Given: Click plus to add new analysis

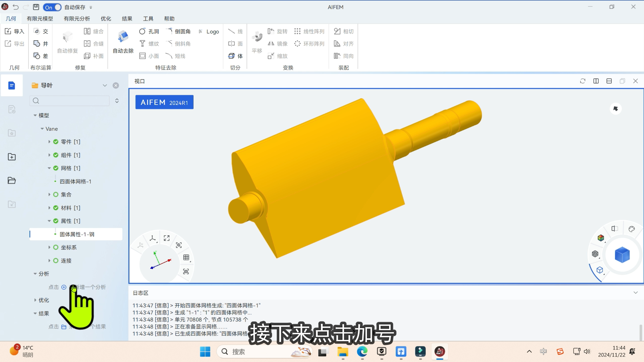Looking at the screenshot, I should [x=64, y=287].
